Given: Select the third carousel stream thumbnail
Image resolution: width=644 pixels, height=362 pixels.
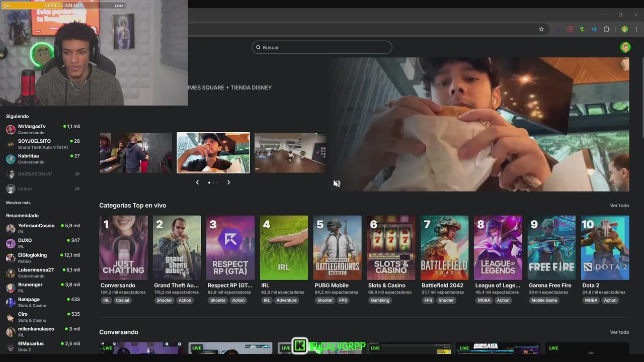Looking at the screenshot, I should pyautogui.click(x=290, y=153).
